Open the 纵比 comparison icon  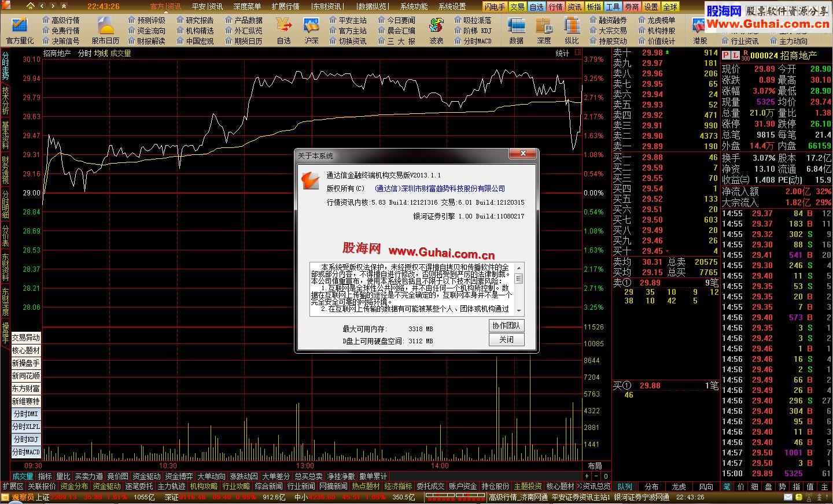pos(572,30)
